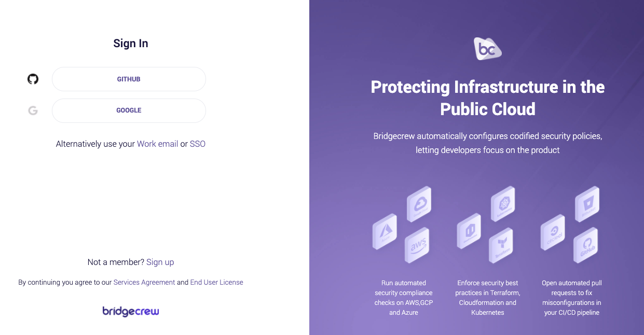Click the Bitbucket tile icon
Image resolution: width=644 pixels, height=335 pixels.
[587, 204]
